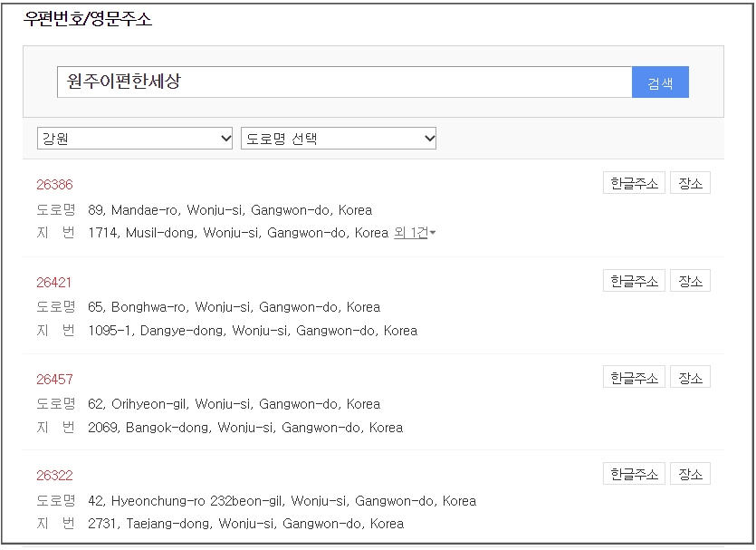Click the address 2731, Taejang-dong, Wonju-si
Screen dimensions: 756x550
(246, 524)
